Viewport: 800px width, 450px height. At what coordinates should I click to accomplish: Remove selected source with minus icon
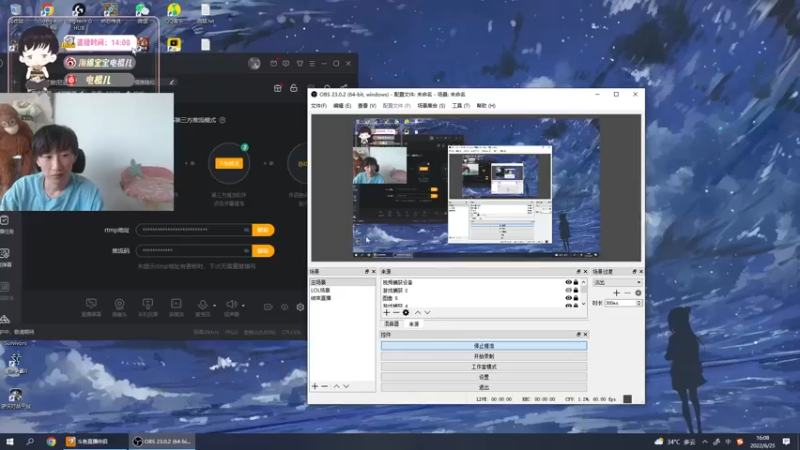point(396,312)
